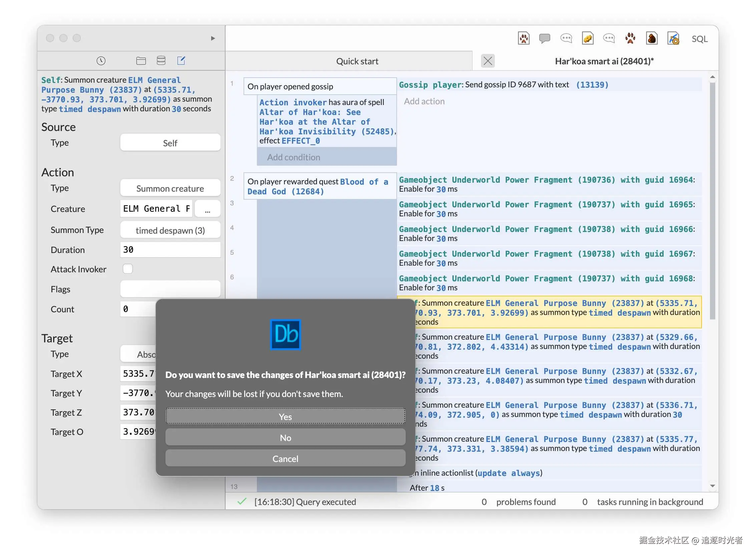Image resolution: width=756 pixels, height=558 pixels.
Task: Click the yellow puzzle-piece document icon
Action: click(x=588, y=39)
